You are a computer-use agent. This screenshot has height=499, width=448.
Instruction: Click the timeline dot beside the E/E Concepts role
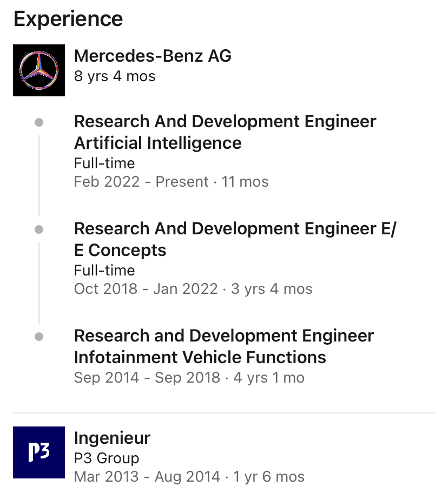39,230
